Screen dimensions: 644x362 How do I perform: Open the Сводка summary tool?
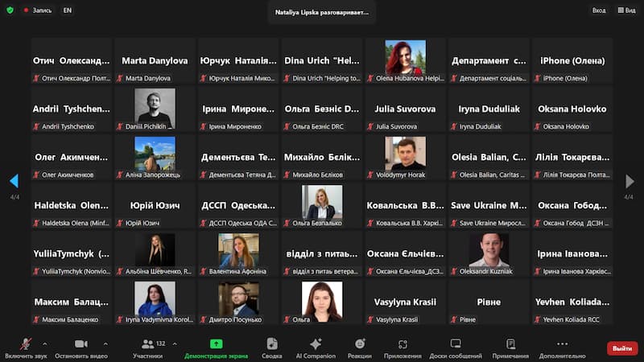(x=272, y=347)
